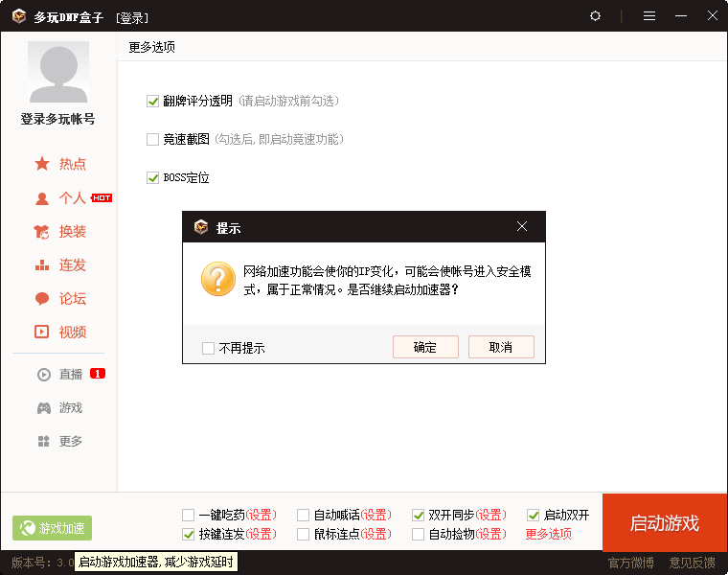Screen dimensions: 728x575
Task: Open 官方微博 link in footer
Action: tap(631, 563)
